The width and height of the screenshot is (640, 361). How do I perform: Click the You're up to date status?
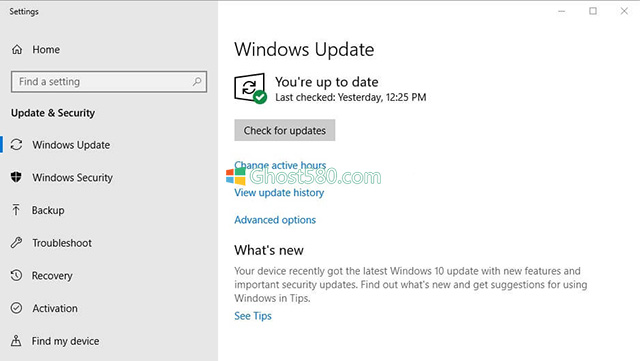point(327,82)
